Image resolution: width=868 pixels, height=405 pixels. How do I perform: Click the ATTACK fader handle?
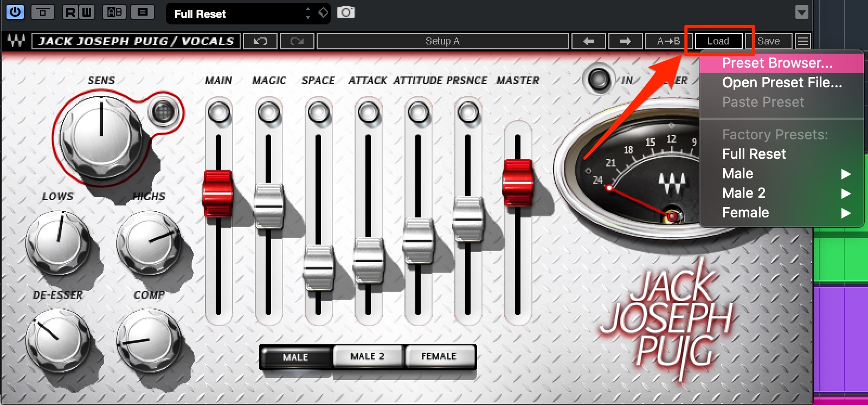(x=368, y=260)
